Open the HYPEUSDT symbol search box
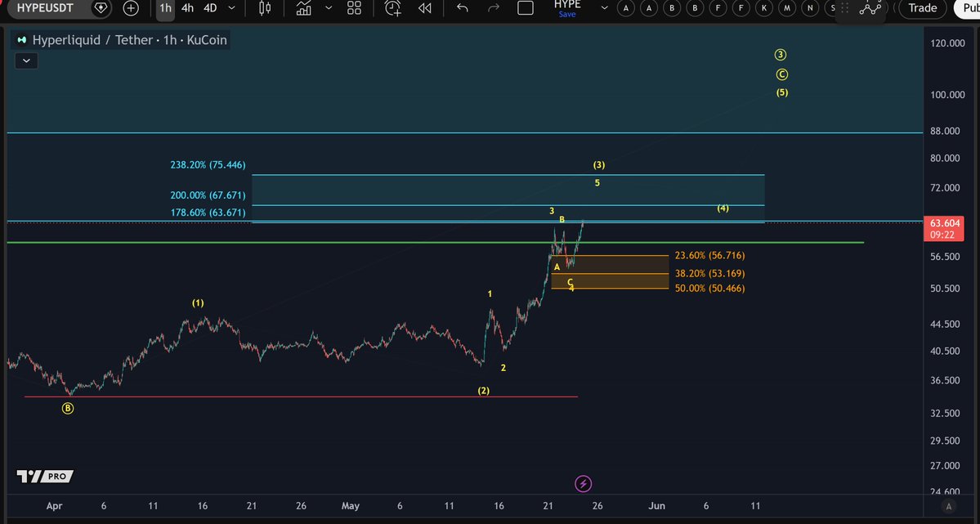The height and width of the screenshot is (524, 980). 45,8
